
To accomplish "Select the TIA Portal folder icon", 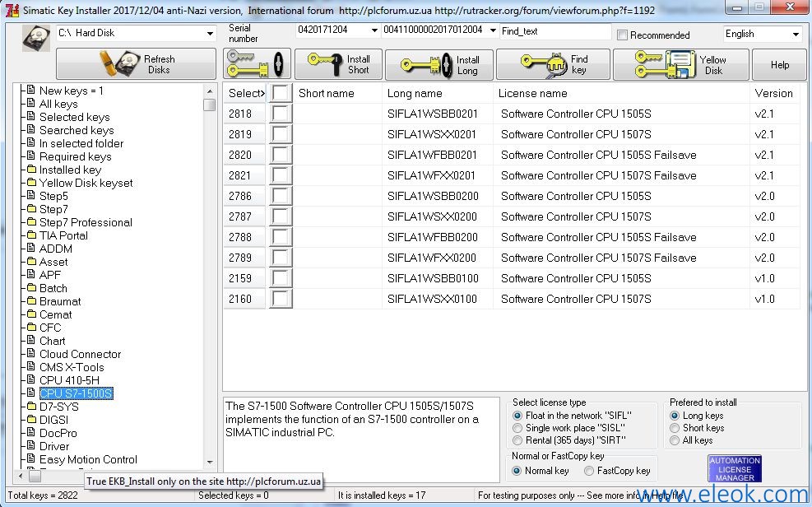I will (31, 235).
